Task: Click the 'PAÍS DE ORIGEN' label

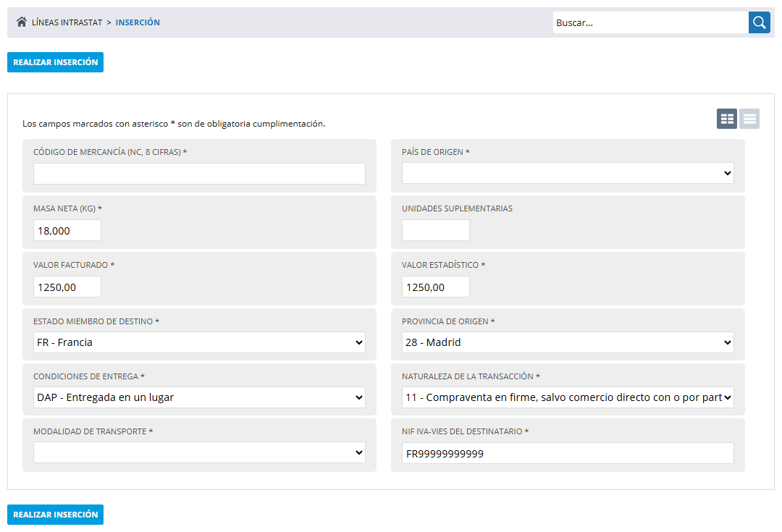Action: click(x=436, y=152)
